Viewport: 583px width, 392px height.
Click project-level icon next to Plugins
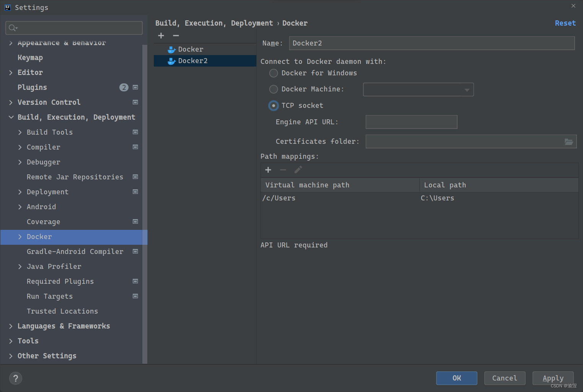click(135, 87)
